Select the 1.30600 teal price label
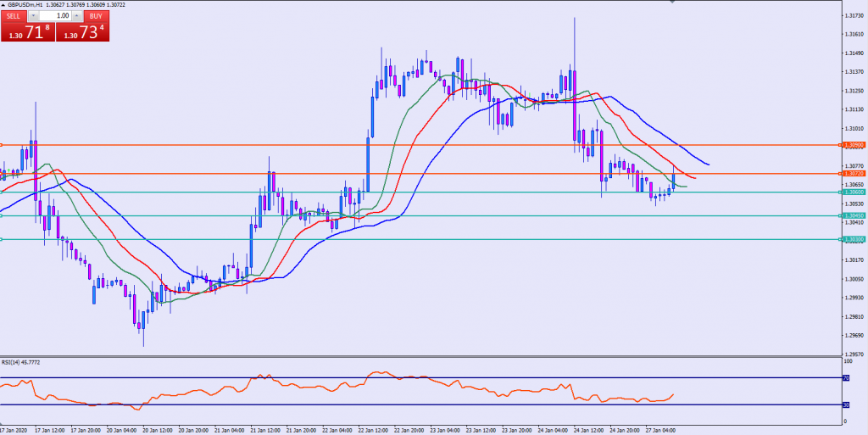Image resolution: width=868 pixels, height=435 pixels. 854,192
